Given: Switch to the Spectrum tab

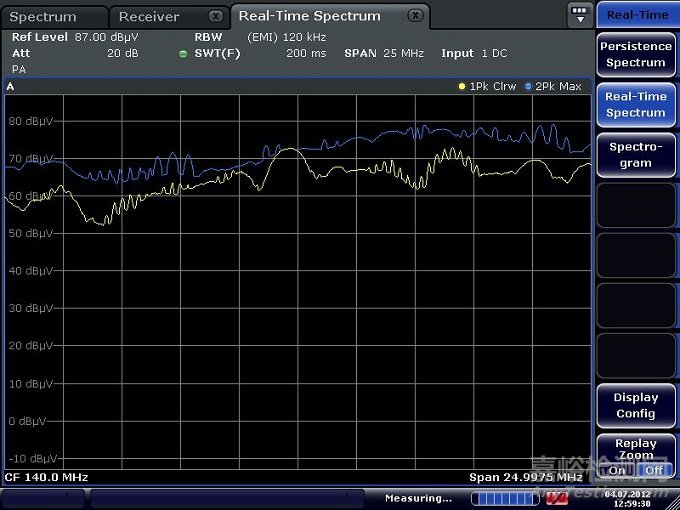Looking at the screenshot, I should pos(43,17).
